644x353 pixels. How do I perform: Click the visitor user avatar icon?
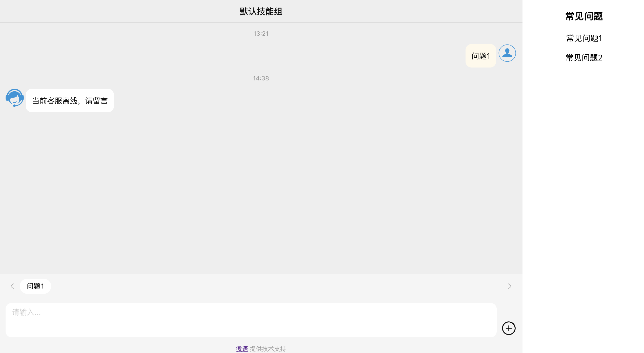(507, 53)
